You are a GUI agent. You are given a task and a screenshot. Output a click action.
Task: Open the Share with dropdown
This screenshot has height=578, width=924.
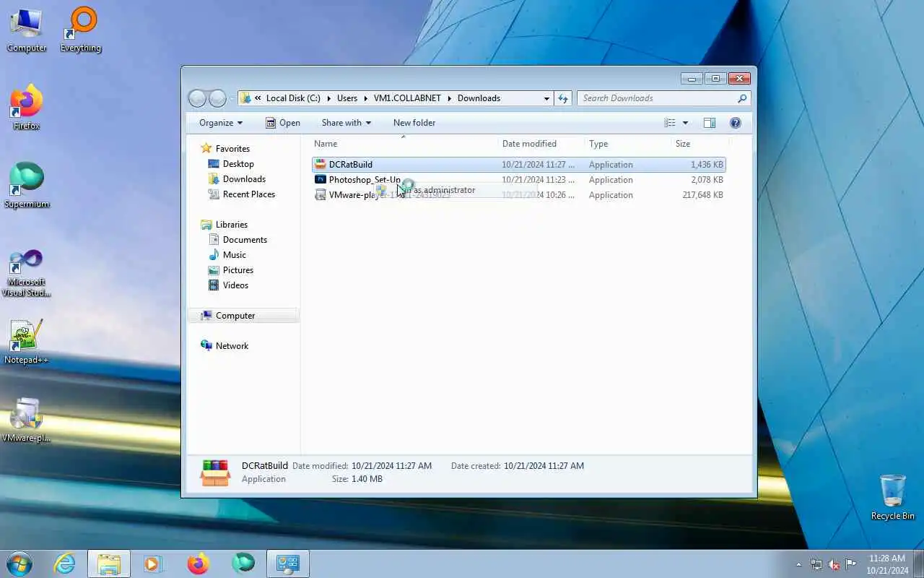(346, 123)
